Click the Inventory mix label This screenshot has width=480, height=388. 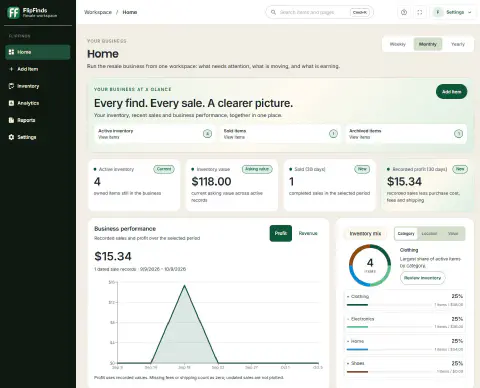click(x=365, y=234)
